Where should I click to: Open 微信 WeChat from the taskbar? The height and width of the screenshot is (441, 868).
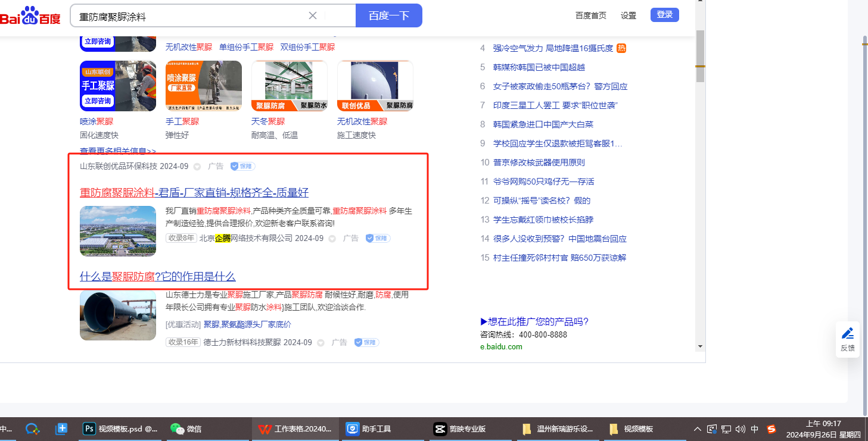click(x=186, y=429)
